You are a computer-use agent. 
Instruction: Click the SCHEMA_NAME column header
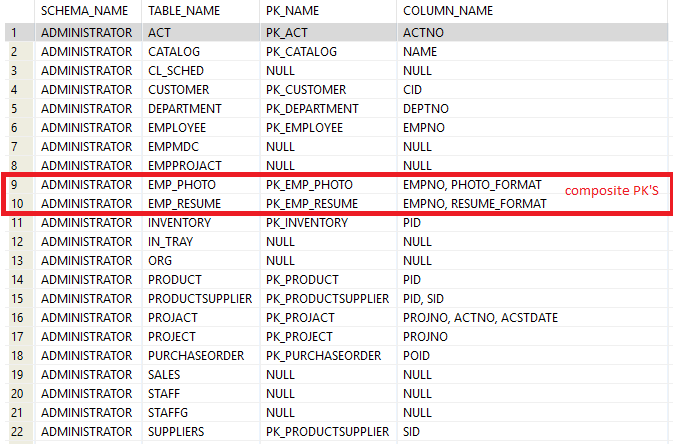pyautogui.click(x=86, y=11)
